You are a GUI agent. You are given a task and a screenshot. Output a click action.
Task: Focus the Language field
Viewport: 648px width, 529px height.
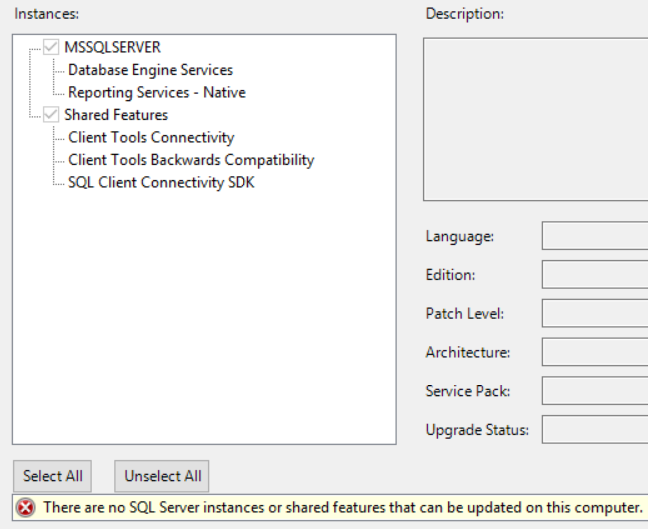click(595, 236)
